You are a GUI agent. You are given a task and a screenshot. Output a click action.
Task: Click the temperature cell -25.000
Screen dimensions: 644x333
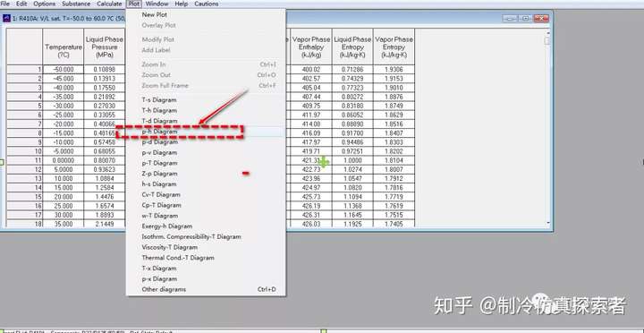(x=64, y=115)
